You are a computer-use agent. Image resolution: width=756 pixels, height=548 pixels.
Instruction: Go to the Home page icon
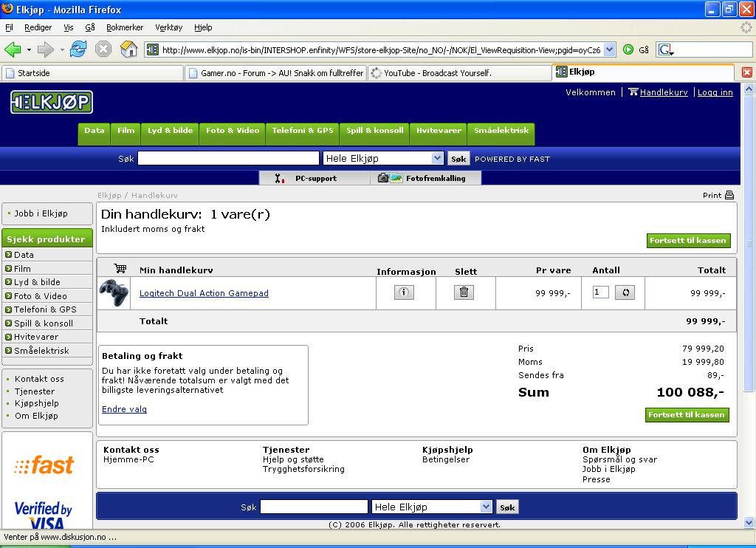pyautogui.click(x=128, y=49)
